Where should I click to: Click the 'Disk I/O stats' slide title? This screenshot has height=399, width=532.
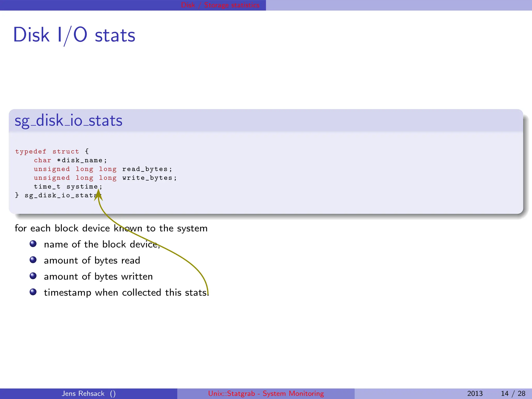coord(74,35)
